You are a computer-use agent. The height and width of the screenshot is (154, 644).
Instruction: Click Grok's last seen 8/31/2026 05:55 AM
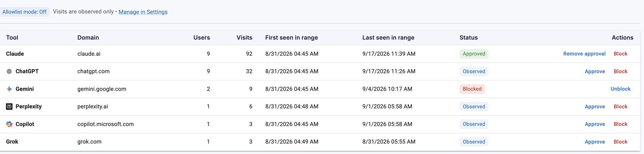point(389,142)
